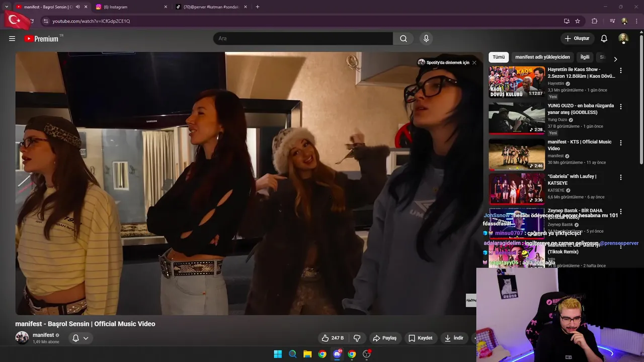Click the Paylaş share button
This screenshot has height=362, width=644.
point(384,338)
